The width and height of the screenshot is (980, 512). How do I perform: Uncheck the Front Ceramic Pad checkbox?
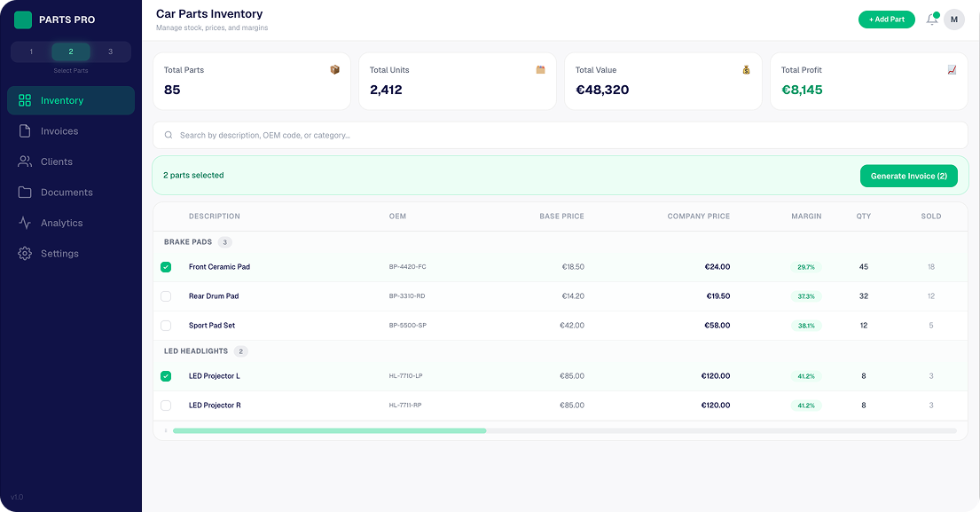166,267
